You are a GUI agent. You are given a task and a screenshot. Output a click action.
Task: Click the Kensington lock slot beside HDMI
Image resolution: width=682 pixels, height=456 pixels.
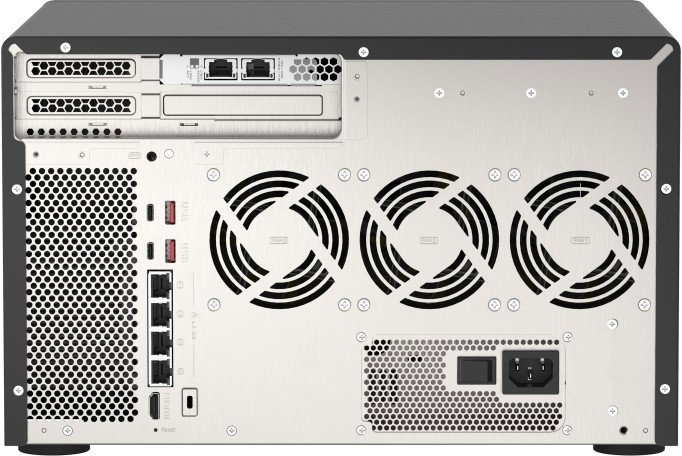point(190,402)
